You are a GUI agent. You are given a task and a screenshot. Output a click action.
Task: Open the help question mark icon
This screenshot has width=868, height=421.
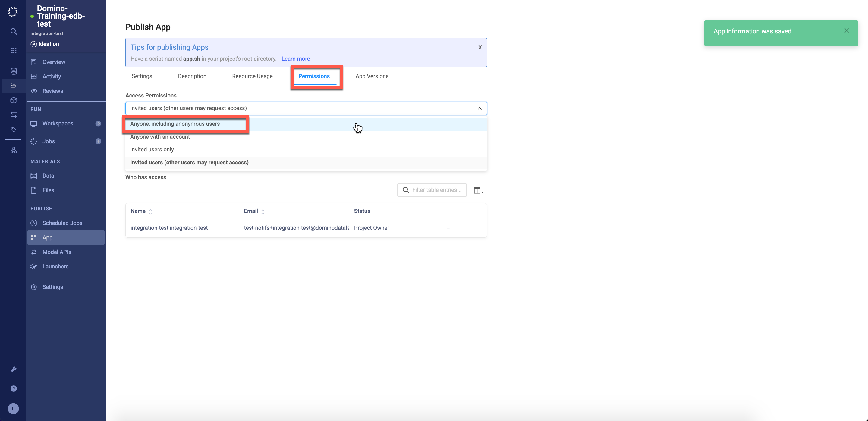coord(14,389)
